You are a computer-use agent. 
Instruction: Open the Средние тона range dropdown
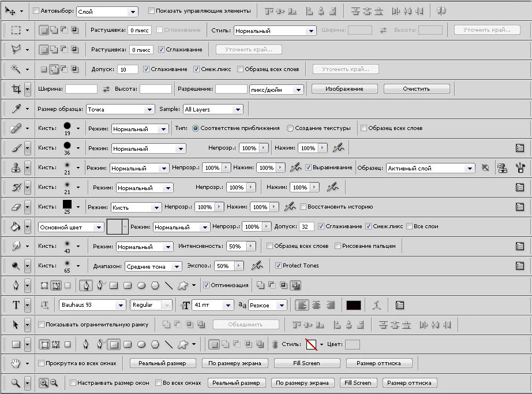tap(153, 265)
